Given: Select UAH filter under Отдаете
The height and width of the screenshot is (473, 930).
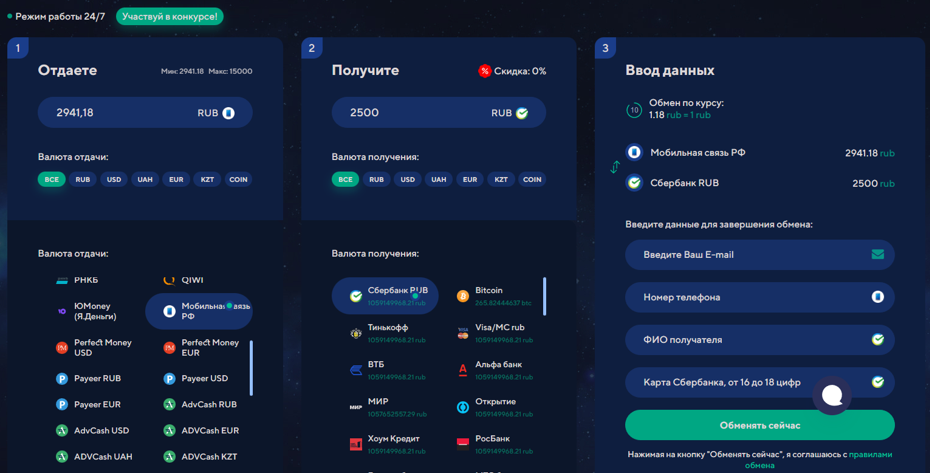Looking at the screenshot, I should (145, 179).
